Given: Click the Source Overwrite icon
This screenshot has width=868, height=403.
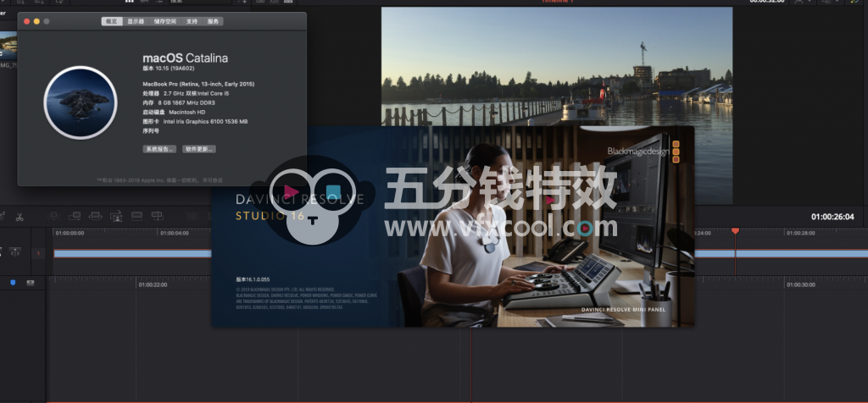Looking at the screenshot, I should (157, 216).
